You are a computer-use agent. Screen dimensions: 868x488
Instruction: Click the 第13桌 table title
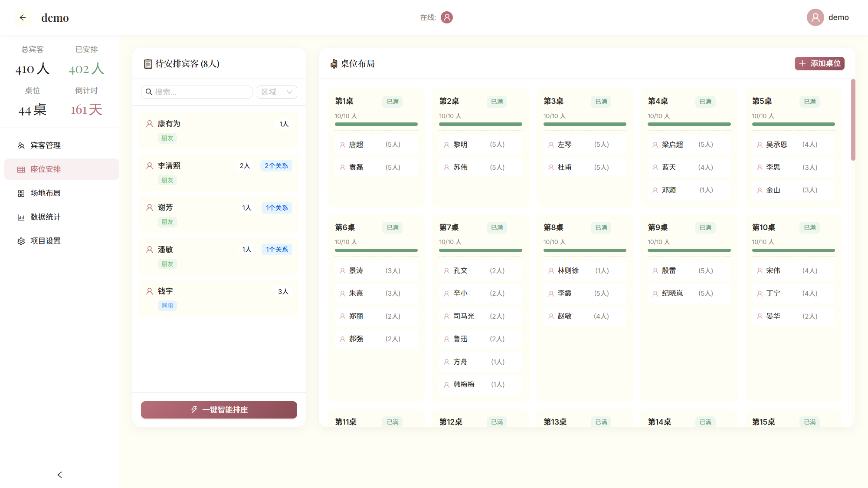[555, 422]
